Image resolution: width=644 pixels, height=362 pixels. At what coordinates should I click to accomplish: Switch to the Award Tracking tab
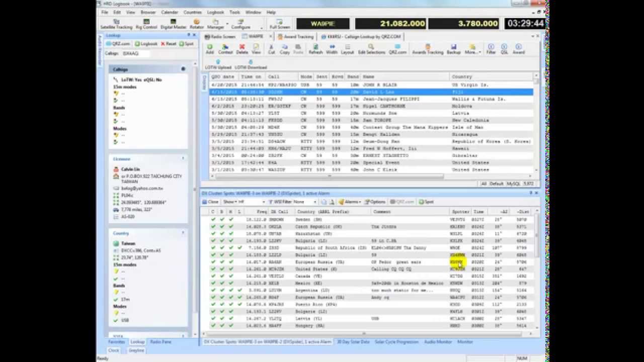[296, 37]
